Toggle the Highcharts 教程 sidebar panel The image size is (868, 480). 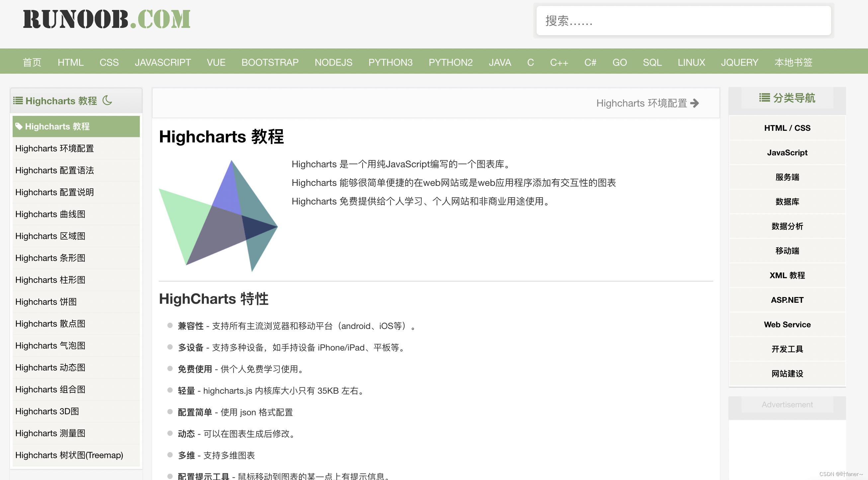click(x=17, y=100)
